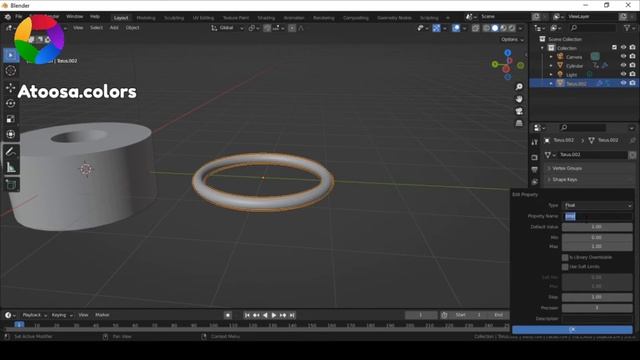Open the View Layer properties tab icon
The height and width of the screenshot is (360, 640).
coord(534,182)
